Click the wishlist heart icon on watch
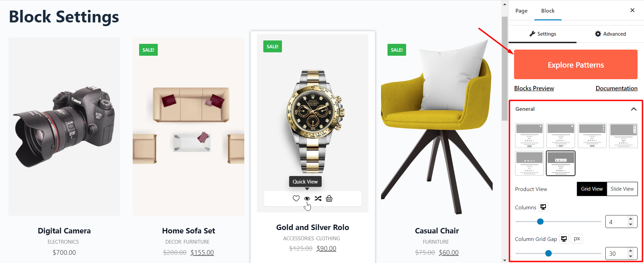Image resolution: width=644 pixels, height=263 pixels. click(296, 198)
